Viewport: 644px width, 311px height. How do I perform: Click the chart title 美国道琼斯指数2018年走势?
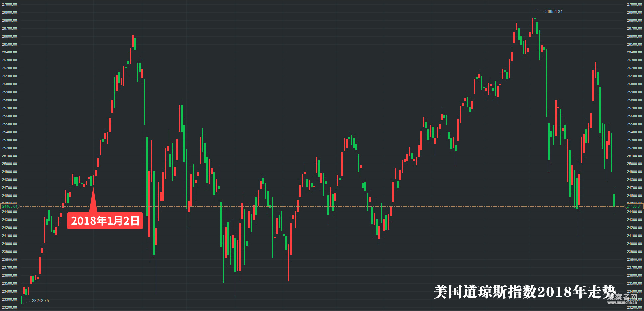[524, 292]
